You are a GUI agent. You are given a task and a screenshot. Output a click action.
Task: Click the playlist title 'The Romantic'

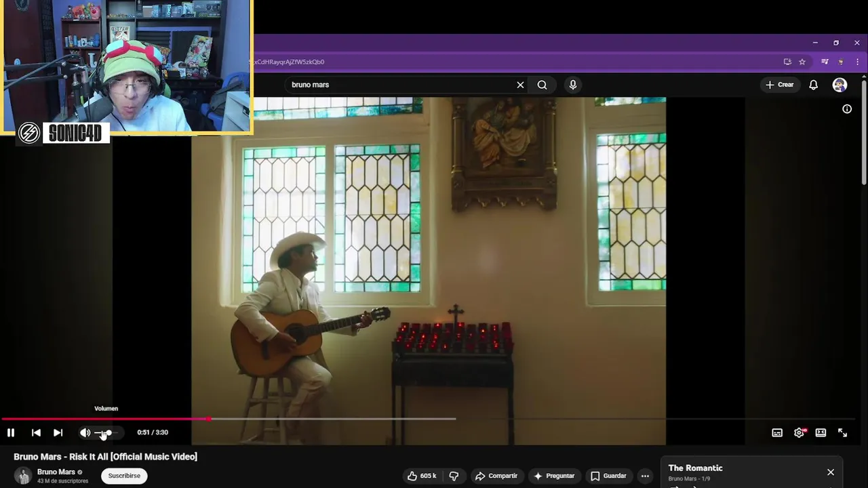(x=695, y=468)
